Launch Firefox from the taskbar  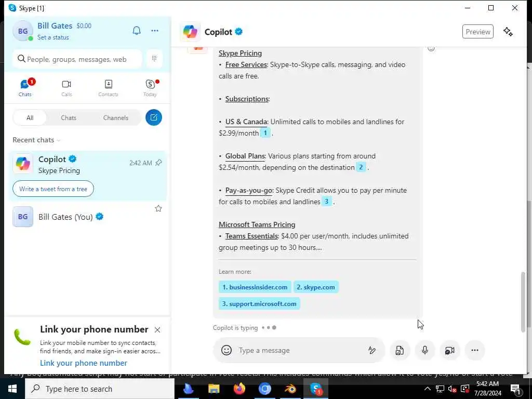[x=240, y=389]
